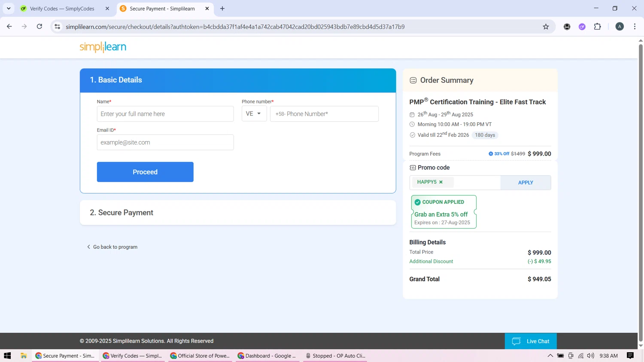
Task: Open a new browser tab
Action: (x=222, y=9)
